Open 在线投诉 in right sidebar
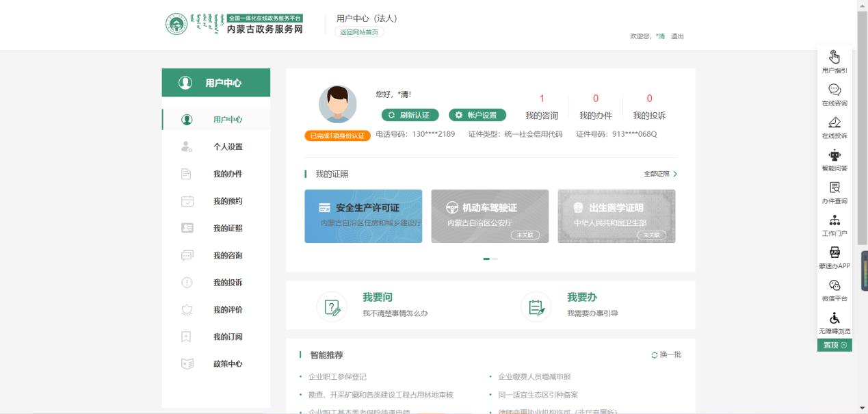The image size is (868, 414). point(834,122)
